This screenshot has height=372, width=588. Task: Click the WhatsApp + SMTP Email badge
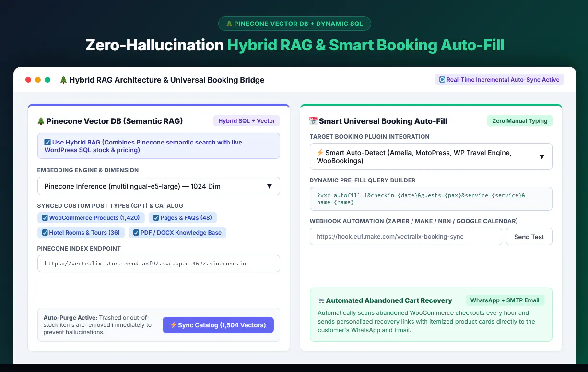pyautogui.click(x=505, y=300)
